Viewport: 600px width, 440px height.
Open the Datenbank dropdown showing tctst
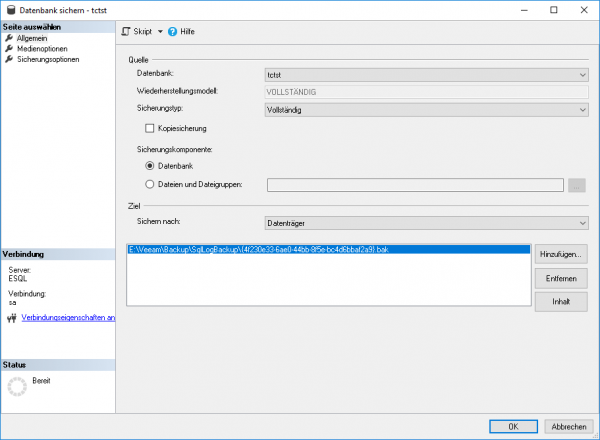(x=426, y=74)
